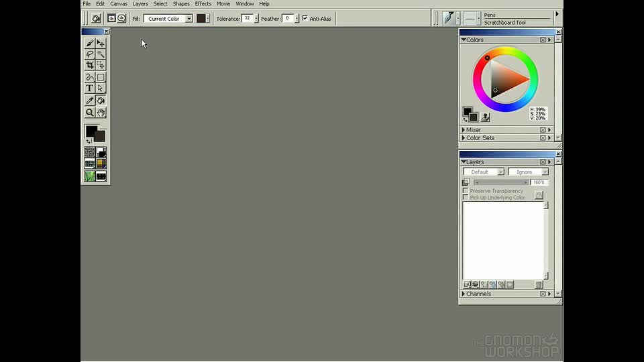The height and width of the screenshot is (362, 644).
Task: Open the Movie menu
Action: click(223, 4)
